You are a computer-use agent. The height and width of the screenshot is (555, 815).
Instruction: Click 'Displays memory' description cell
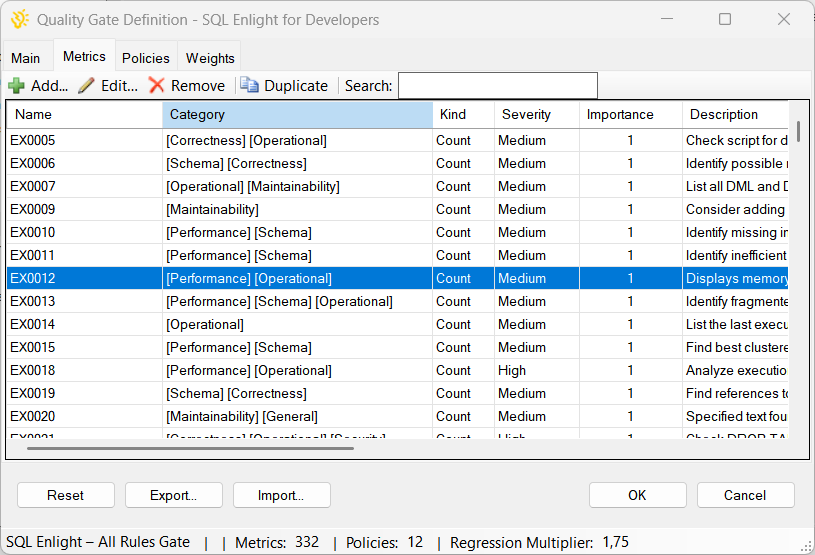pos(735,278)
